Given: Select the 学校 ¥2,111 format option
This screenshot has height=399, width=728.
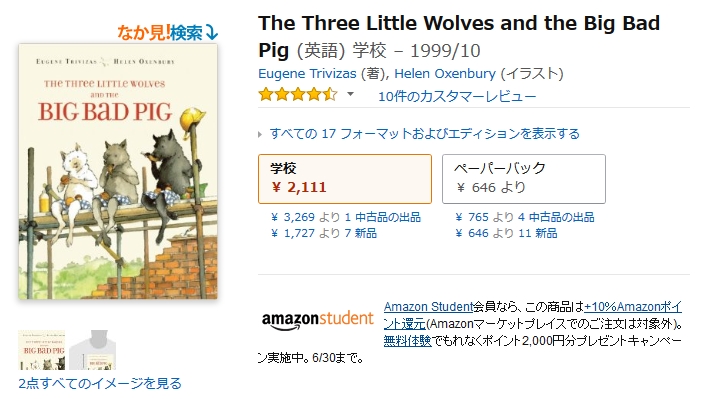Looking at the screenshot, I should coord(345,179).
